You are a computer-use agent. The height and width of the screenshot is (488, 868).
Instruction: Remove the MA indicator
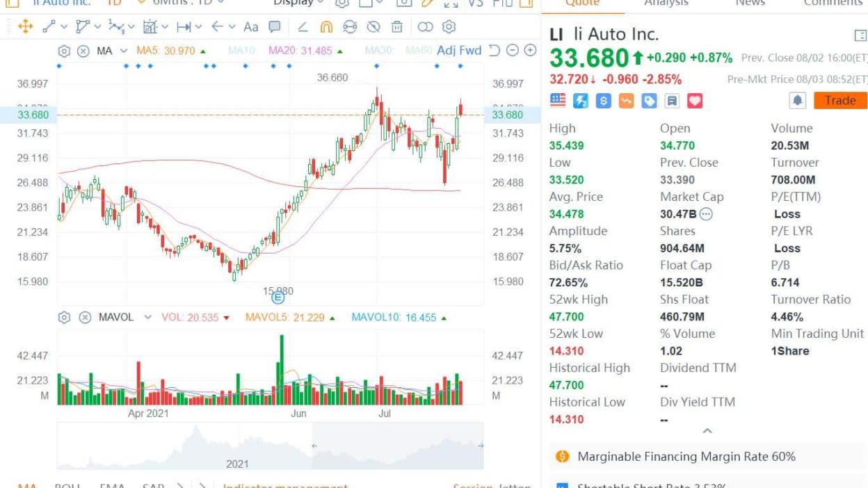83,51
